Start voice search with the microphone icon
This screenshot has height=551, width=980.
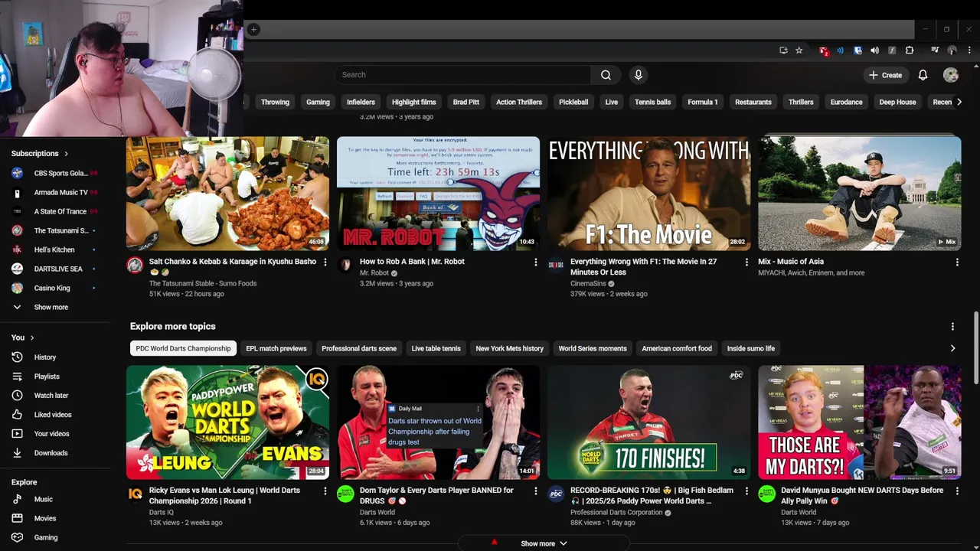coord(639,75)
